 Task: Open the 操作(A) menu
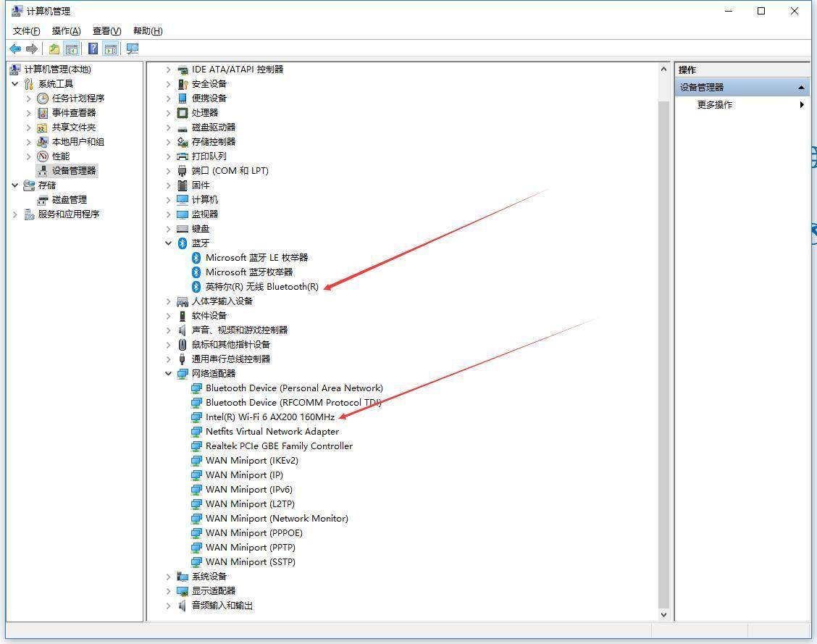pyautogui.click(x=66, y=31)
